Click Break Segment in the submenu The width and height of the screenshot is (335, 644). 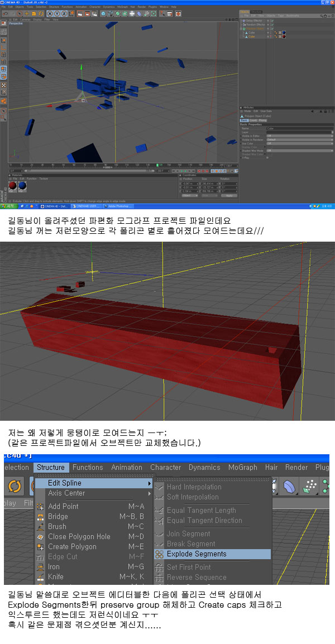(213, 544)
